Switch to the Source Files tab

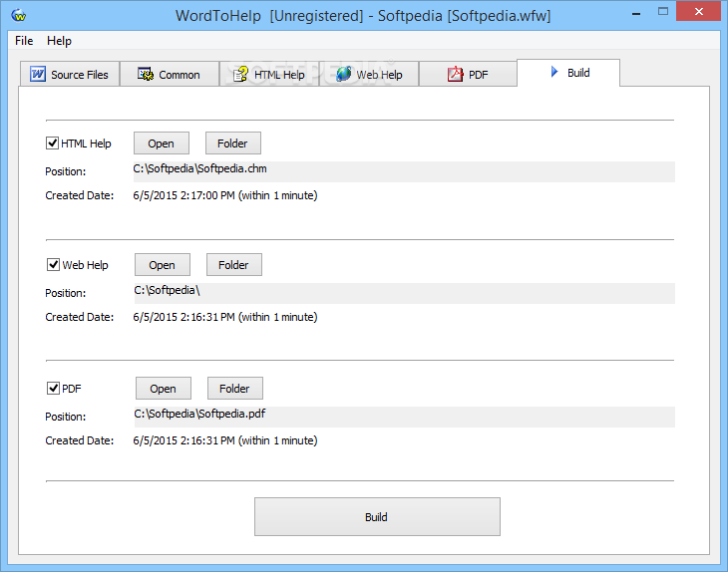[x=70, y=74]
